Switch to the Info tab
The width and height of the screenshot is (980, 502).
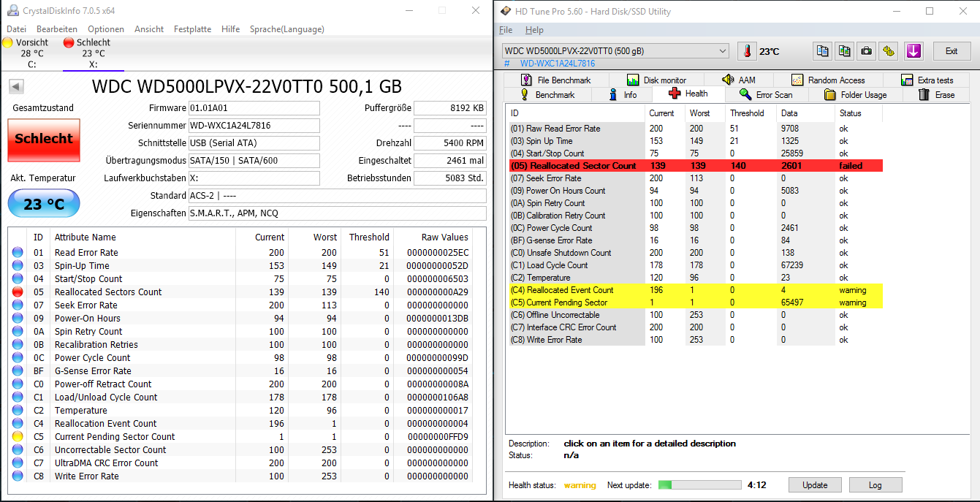click(623, 95)
